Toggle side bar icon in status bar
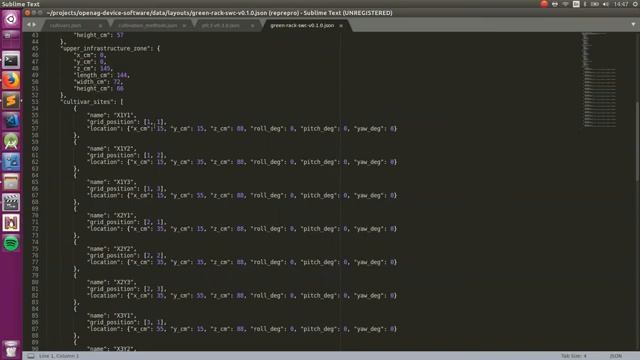 [x=31, y=356]
